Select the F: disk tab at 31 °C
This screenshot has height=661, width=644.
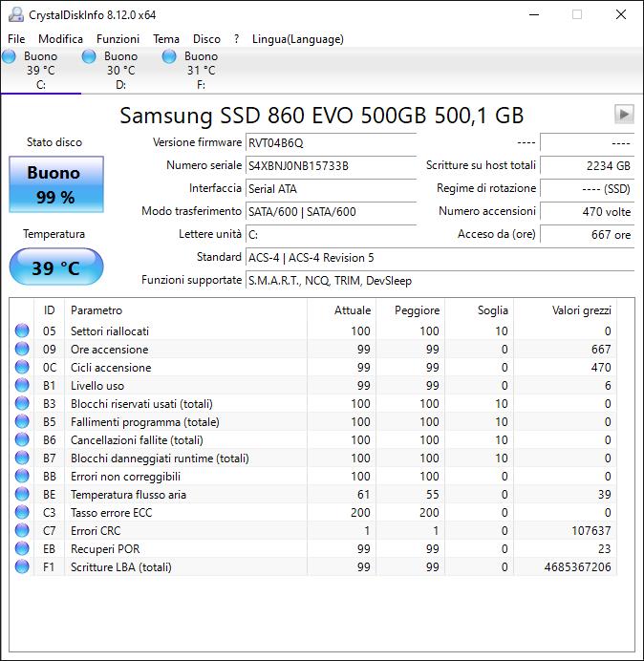tap(201, 70)
